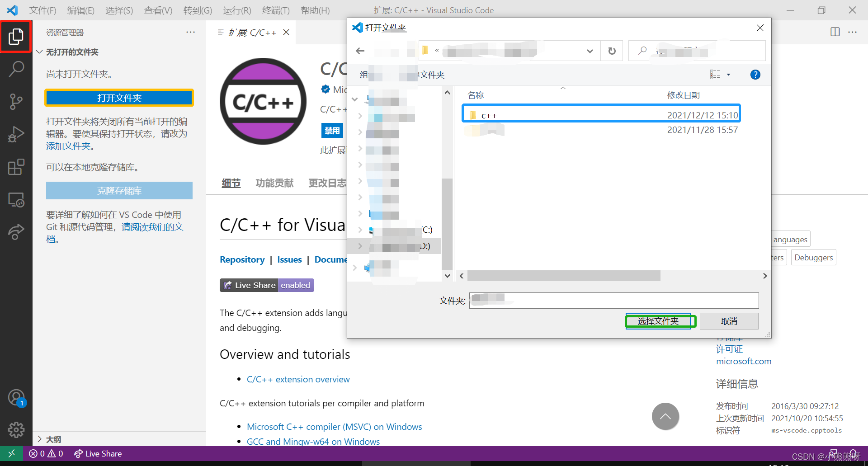
Task: Click the 打开文件夹 button in sidebar
Action: pos(119,98)
